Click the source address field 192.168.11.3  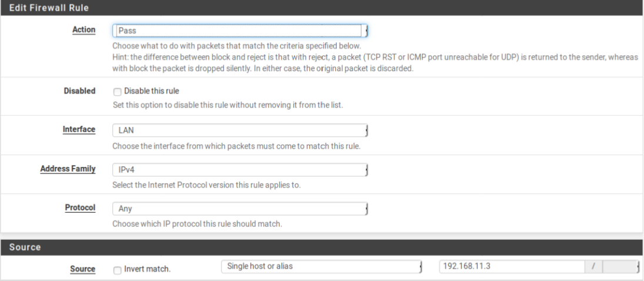(511, 266)
